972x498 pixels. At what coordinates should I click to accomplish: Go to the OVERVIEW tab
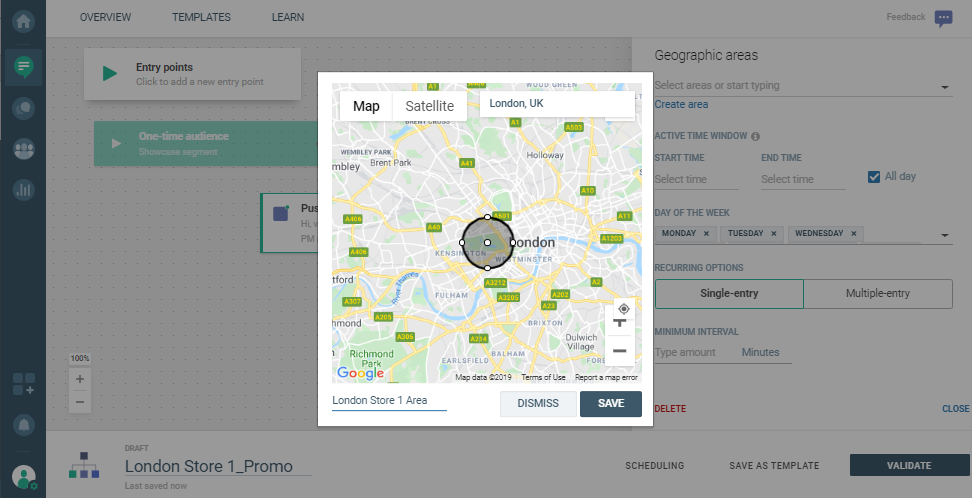pyautogui.click(x=105, y=17)
